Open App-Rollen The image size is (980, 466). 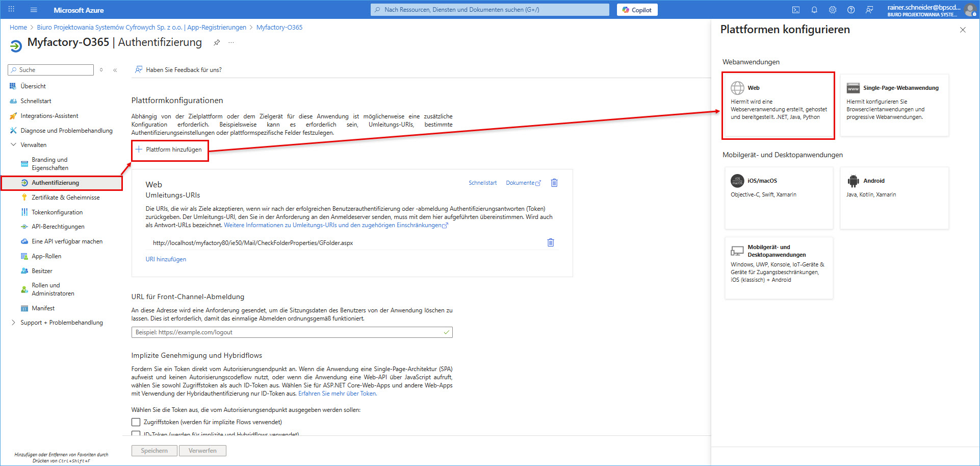[46, 256]
